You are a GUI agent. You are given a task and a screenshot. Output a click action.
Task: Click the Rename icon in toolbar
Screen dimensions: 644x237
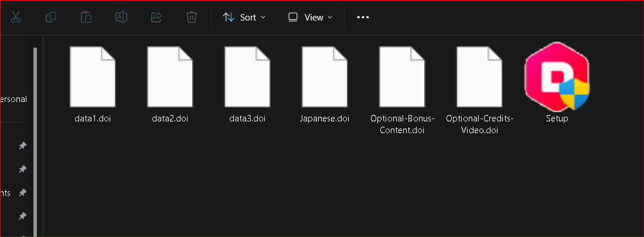[x=121, y=17]
